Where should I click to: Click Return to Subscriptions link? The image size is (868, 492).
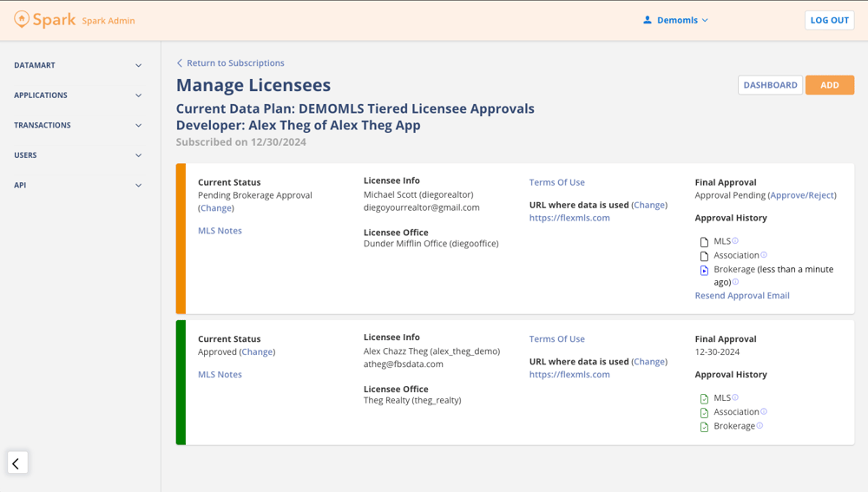[x=234, y=63]
